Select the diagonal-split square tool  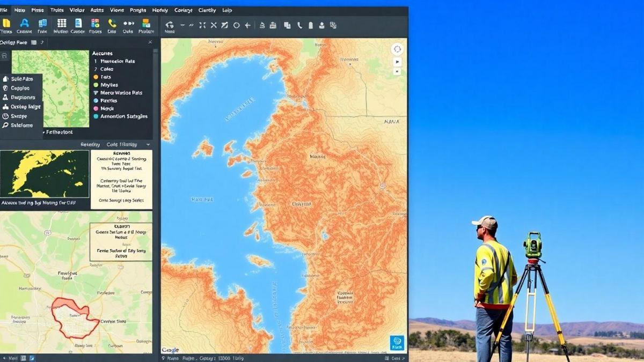[225, 25]
